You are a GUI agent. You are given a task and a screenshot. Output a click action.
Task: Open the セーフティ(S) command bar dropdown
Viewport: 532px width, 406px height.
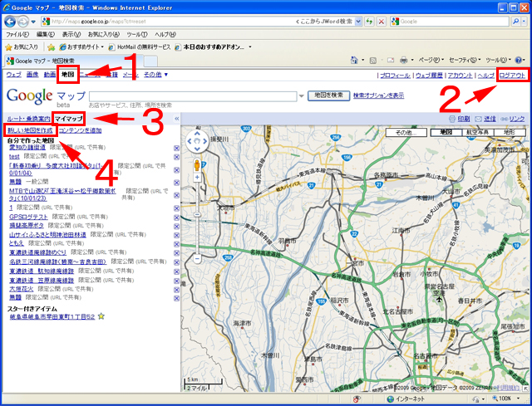(465, 61)
